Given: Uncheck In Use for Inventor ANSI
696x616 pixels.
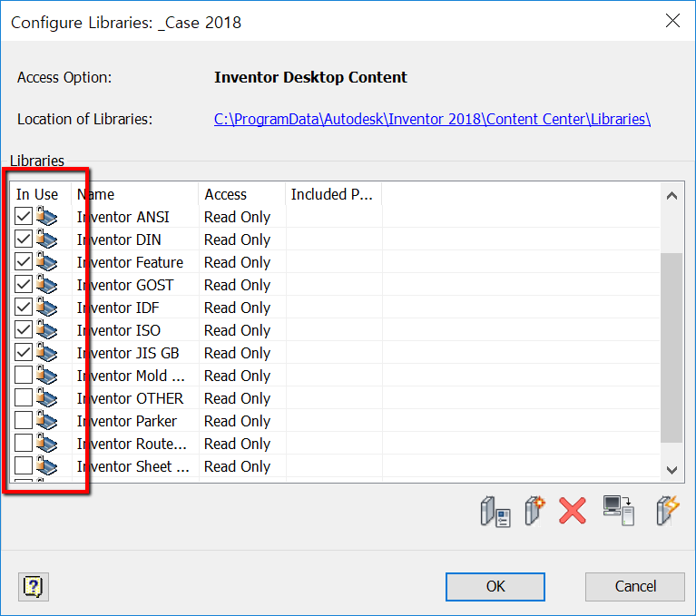Looking at the screenshot, I should [24, 216].
